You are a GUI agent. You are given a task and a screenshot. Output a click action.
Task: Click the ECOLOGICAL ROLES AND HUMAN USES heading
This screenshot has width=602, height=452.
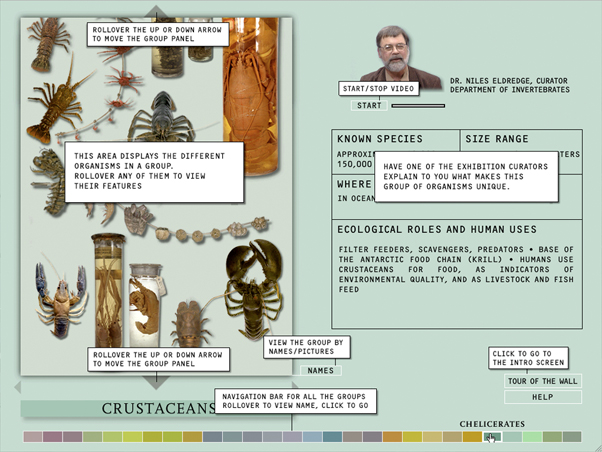(x=437, y=229)
